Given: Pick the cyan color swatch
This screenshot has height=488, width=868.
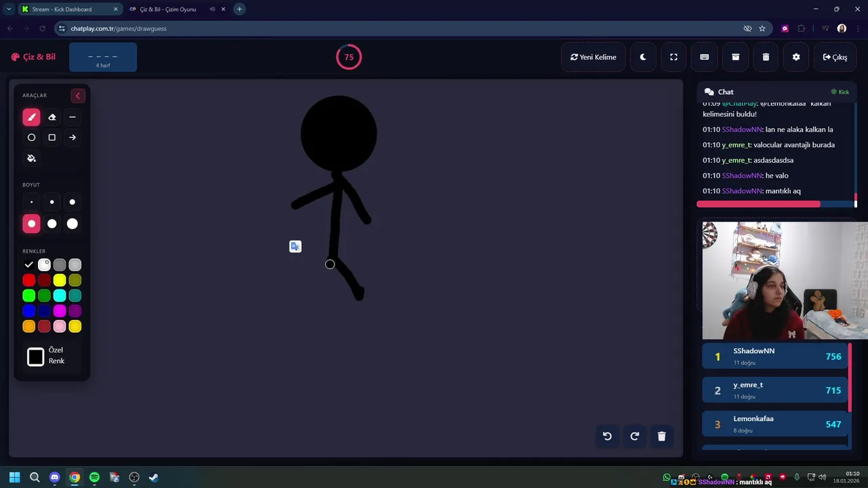Looking at the screenshot, I should 60,296.
